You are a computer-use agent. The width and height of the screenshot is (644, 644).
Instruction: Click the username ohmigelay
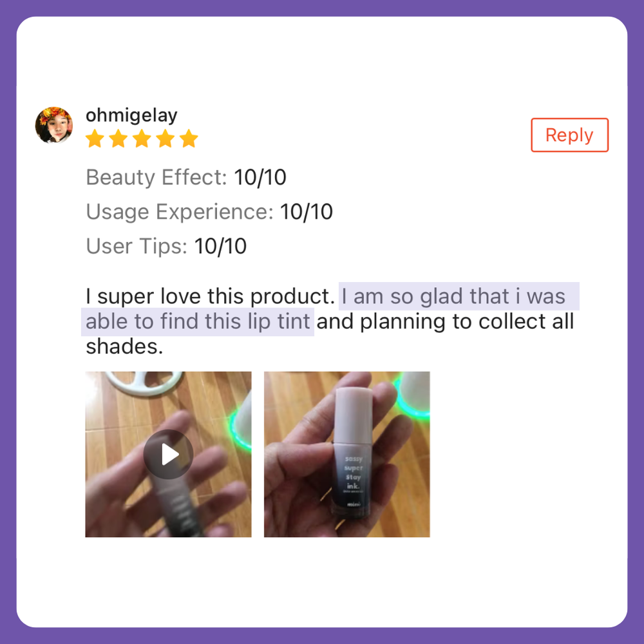click(131, 115)
